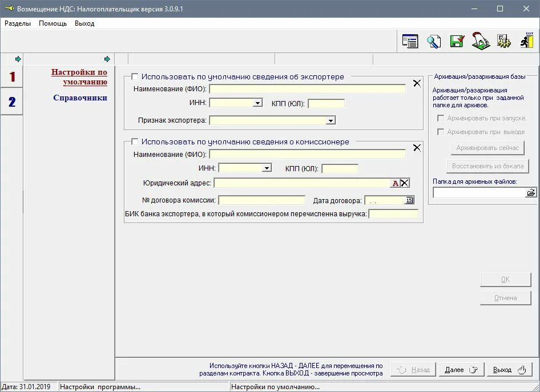Click the red A address editor icon
The width and height of the screenshot is (540, 392).
tap(396, 183)
